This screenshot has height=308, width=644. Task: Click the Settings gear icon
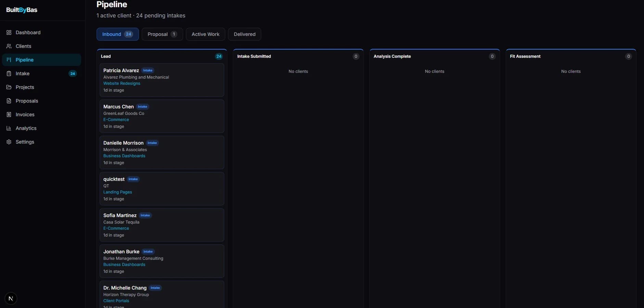(9, 142)
